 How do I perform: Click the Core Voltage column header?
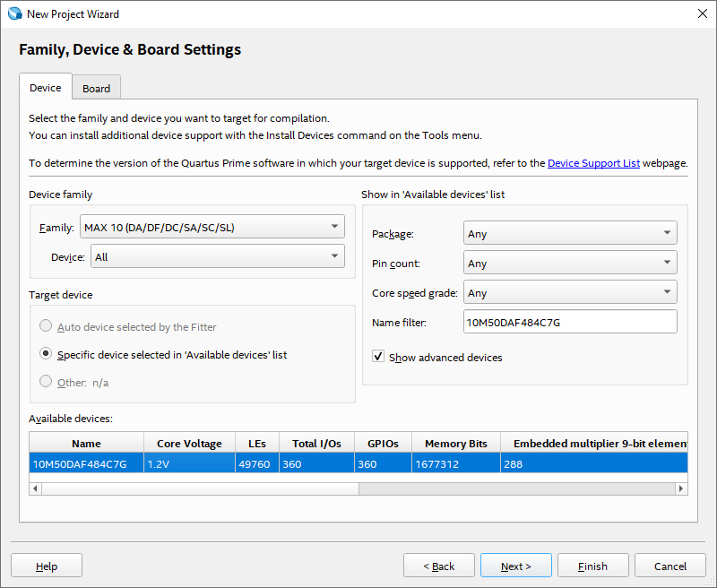(x=189, y=444)
